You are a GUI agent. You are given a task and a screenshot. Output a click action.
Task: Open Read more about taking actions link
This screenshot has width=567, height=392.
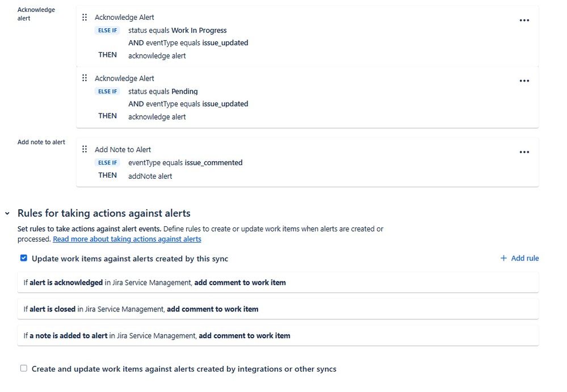[x=127, y=239]
